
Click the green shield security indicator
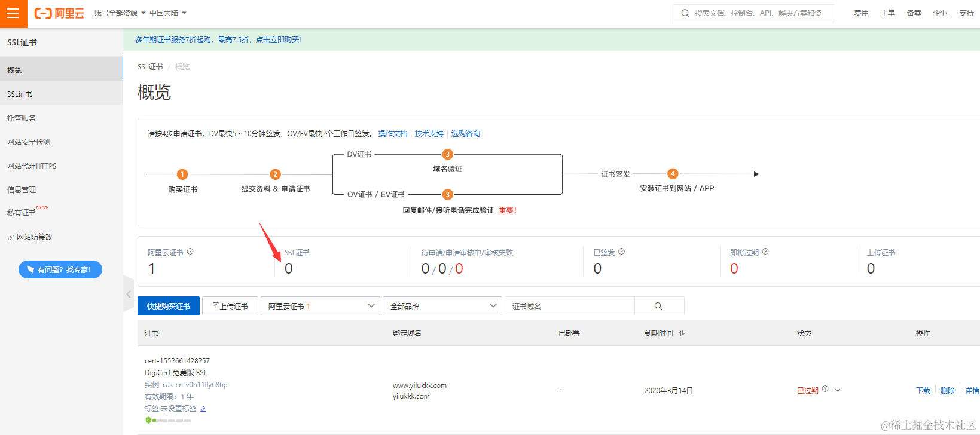click(x=148, y=420)
